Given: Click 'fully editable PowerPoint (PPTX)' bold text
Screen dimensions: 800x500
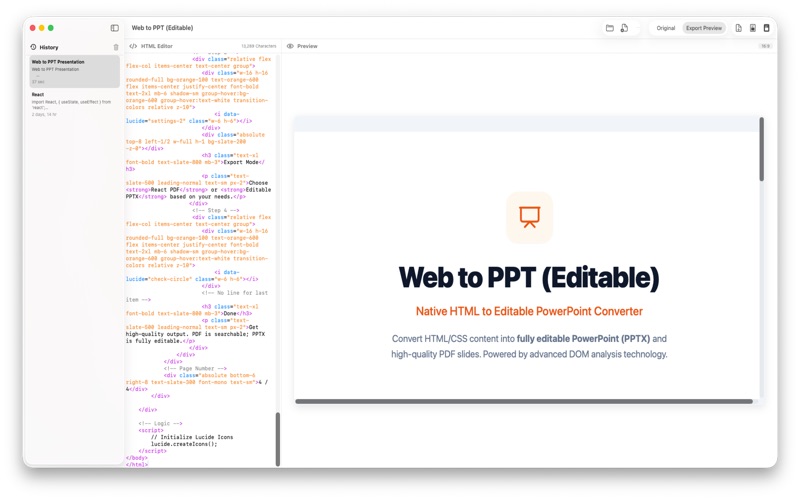Looking at the screenshot, I should click(583, 339).
